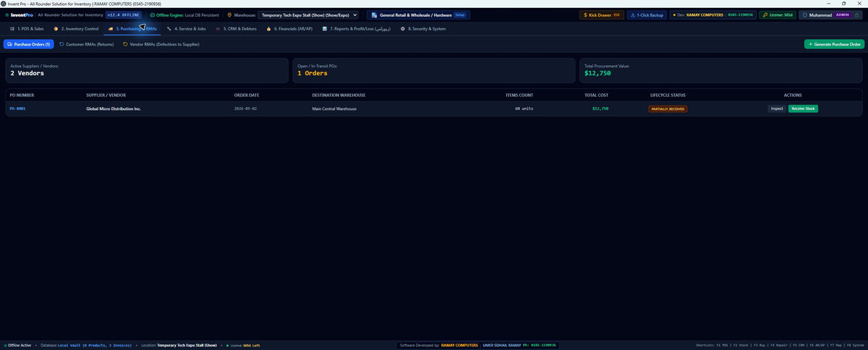Click the Dev: RAMAY COMPUTERS header badge
This screenshot has height=350, width=868.
[713, 14]
